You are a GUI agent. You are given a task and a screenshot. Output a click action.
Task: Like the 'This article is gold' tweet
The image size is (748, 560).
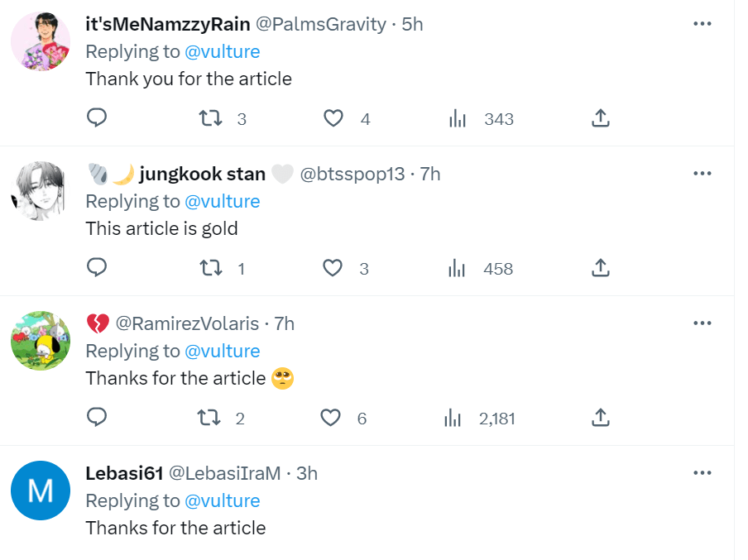(x=333, y=268)
